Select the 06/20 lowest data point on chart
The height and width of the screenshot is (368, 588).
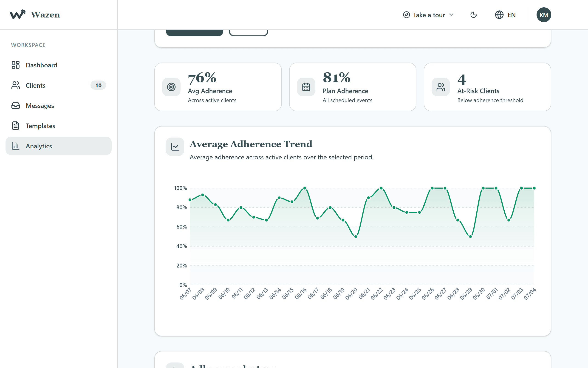tap(356, 237)
